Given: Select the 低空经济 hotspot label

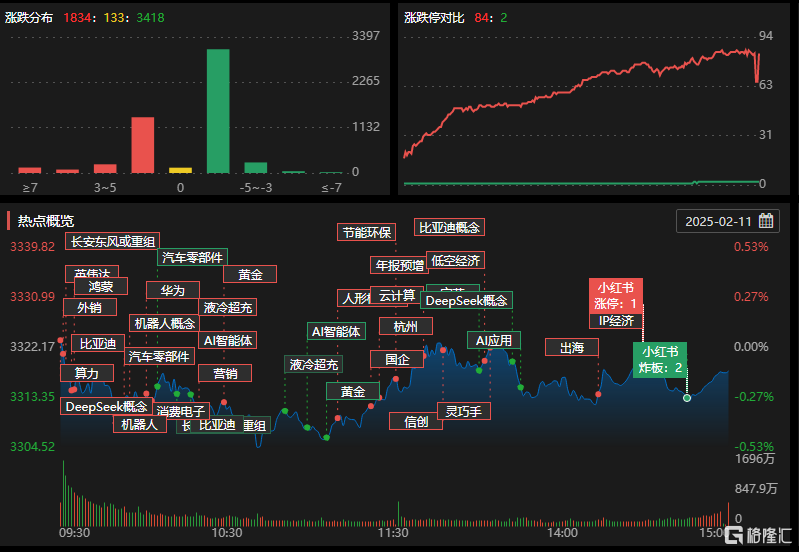Looking at the screenshot, I should (456, 260).
